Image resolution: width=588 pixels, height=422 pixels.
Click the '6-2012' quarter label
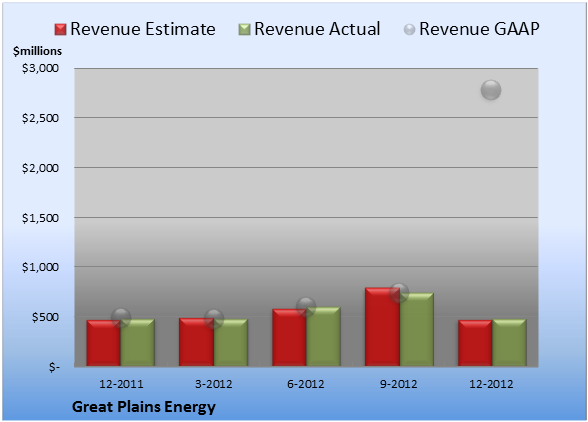pos(306,384)
